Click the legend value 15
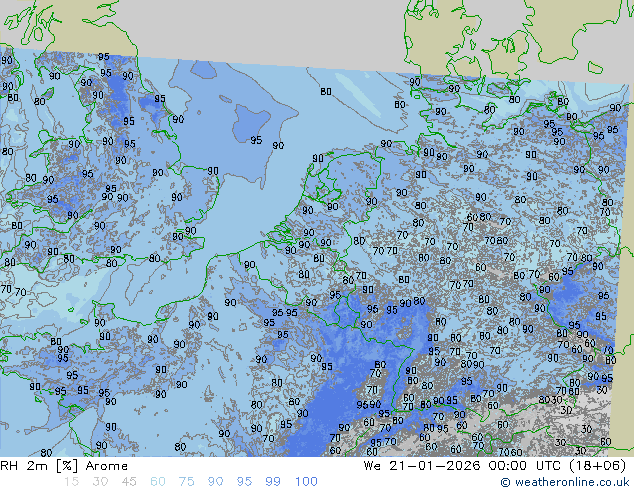 pos(71,482)
